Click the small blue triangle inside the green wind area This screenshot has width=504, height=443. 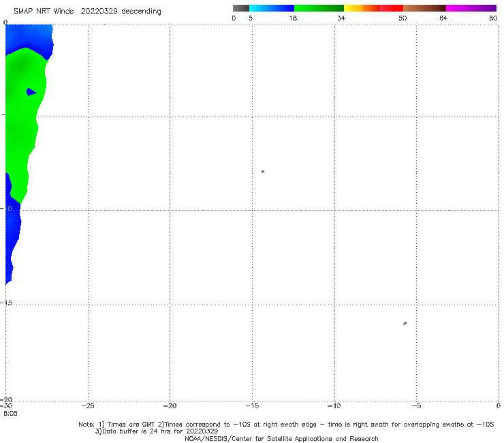pyautogui.click(x=31, y=92)
